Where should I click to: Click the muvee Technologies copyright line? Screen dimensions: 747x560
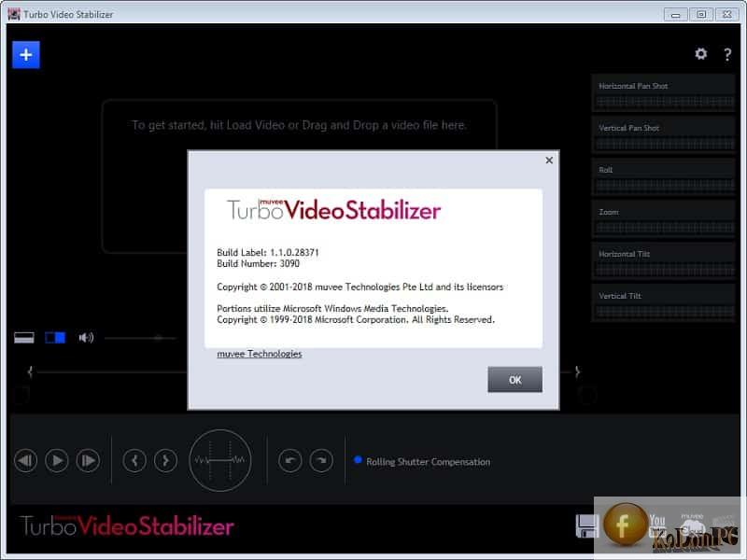pos(360,287)
